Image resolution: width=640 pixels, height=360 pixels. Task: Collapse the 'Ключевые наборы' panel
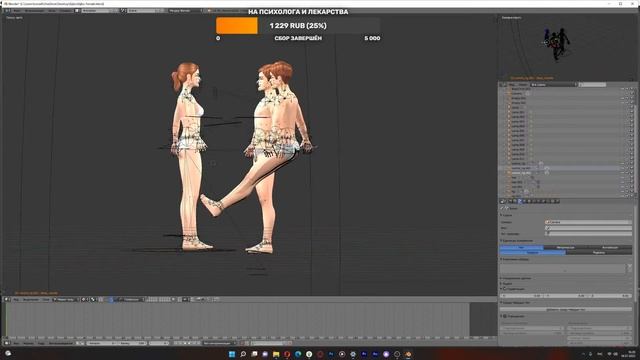(501, 259)
